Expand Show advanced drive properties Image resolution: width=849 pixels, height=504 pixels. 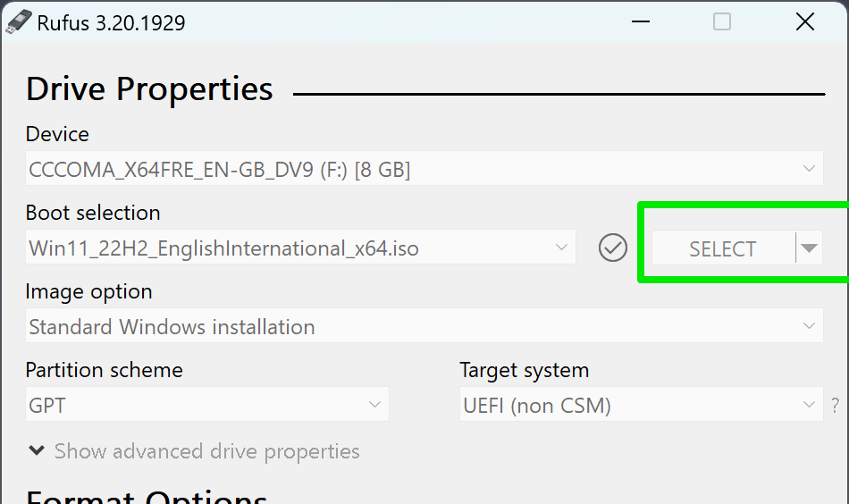pos(194,451)
